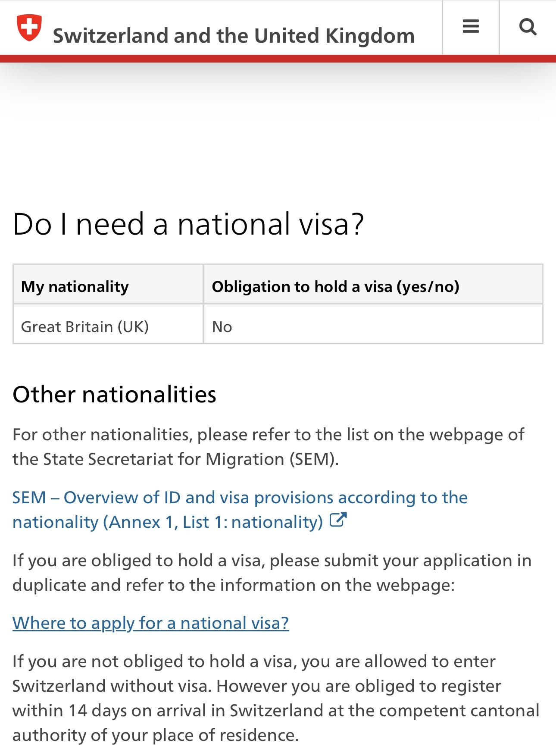Image resolution: width=556 pixels, height=756 pixels.
Task: Open the hamburger navigation menu
Action: pos(471,27)
